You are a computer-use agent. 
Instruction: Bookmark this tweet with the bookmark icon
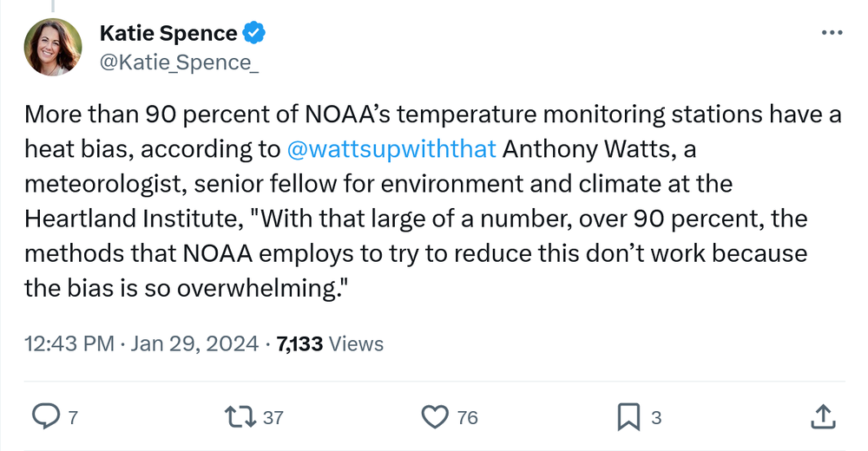[x=628, y=417]
